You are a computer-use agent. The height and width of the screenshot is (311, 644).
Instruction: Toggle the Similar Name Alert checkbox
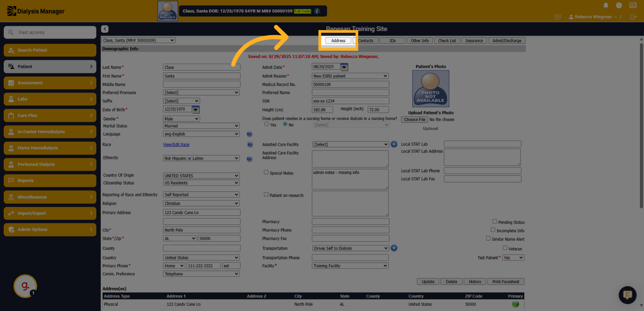[x=488, y=238]
